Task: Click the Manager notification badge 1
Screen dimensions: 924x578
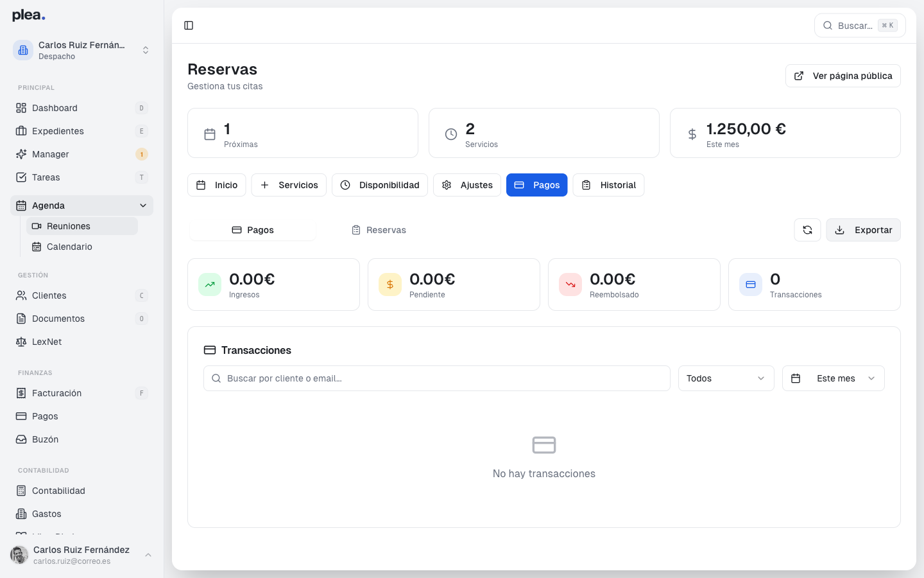Action: click(142, 154)
